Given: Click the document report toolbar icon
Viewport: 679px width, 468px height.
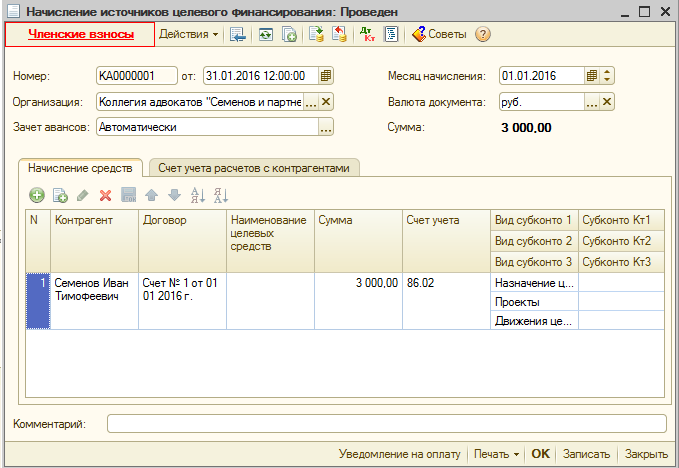Looking at the screenshot, I should click(x=391, y=34).
